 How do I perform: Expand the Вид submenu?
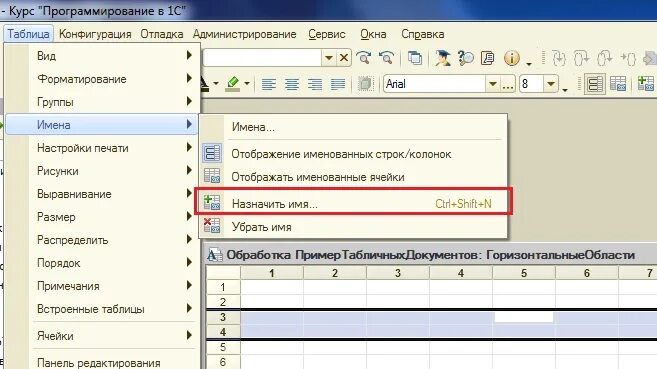click(x=101, y=56)
